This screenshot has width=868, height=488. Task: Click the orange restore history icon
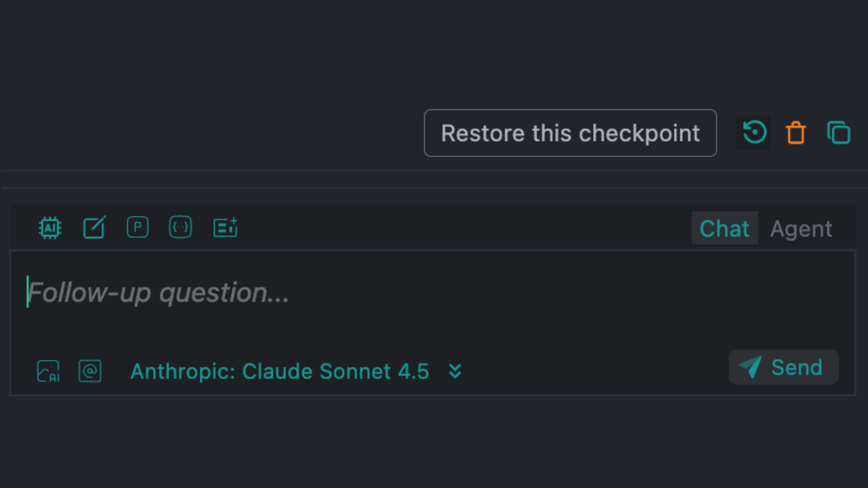pos(753,132)
